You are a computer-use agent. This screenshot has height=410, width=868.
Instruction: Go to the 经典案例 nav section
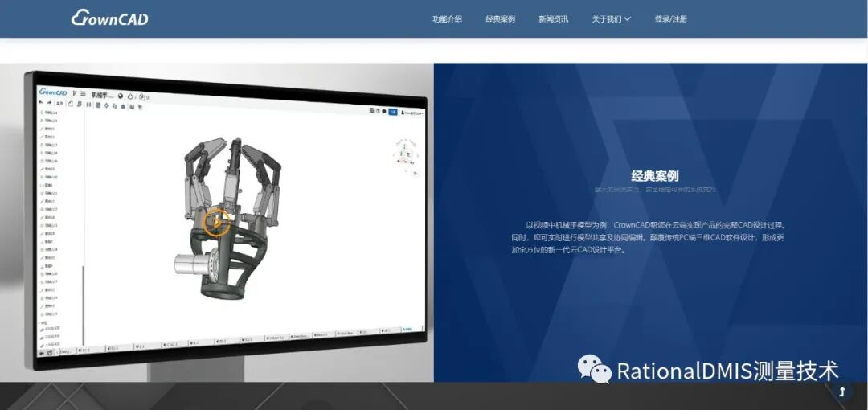point(500,18)
